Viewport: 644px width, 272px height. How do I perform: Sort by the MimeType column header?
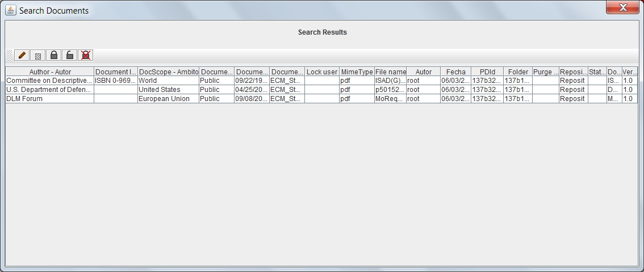357,72
